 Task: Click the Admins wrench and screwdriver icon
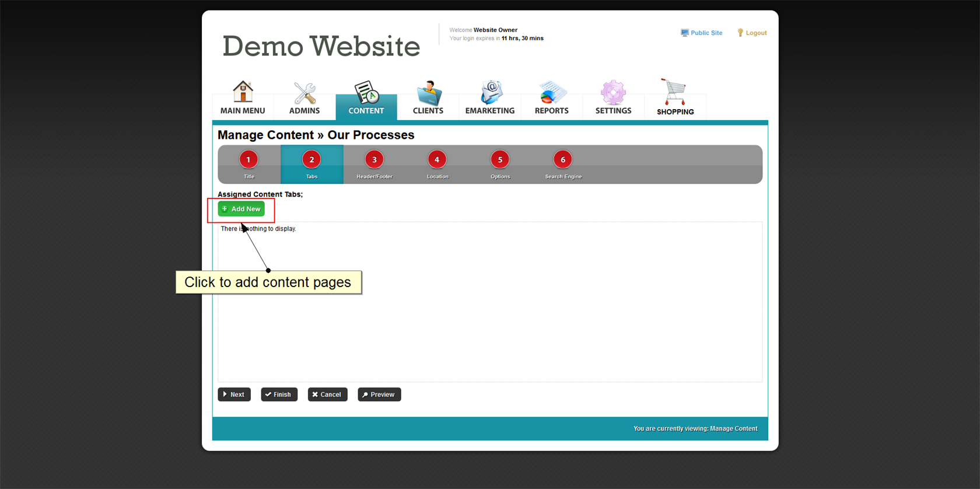point(304,93)
